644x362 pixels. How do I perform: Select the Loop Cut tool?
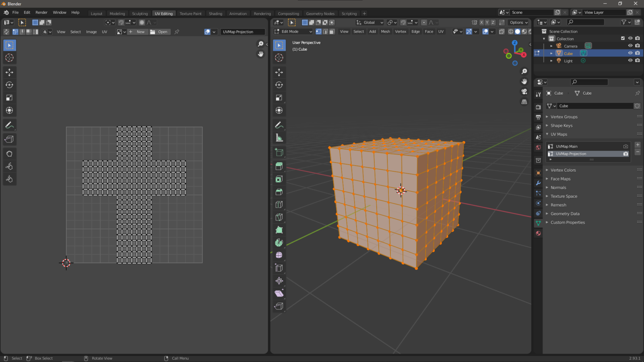coord(279,205)
